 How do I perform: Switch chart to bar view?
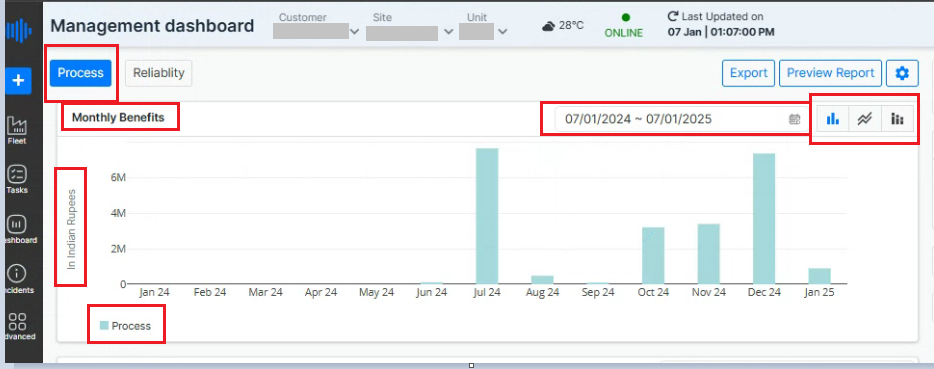[833, 119]
